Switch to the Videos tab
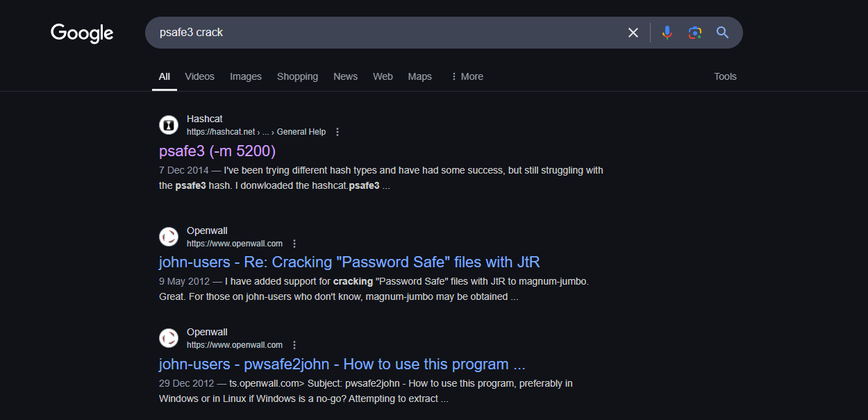 coord(200,76)
